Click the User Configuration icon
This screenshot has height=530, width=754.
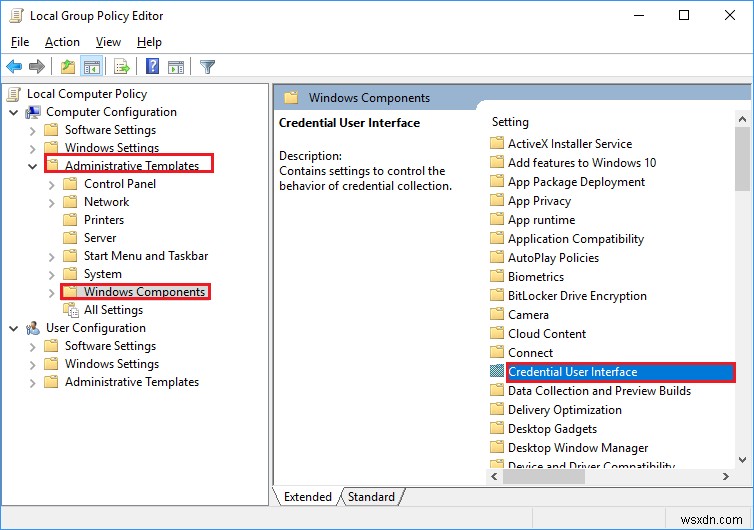(x=33, y=328)
